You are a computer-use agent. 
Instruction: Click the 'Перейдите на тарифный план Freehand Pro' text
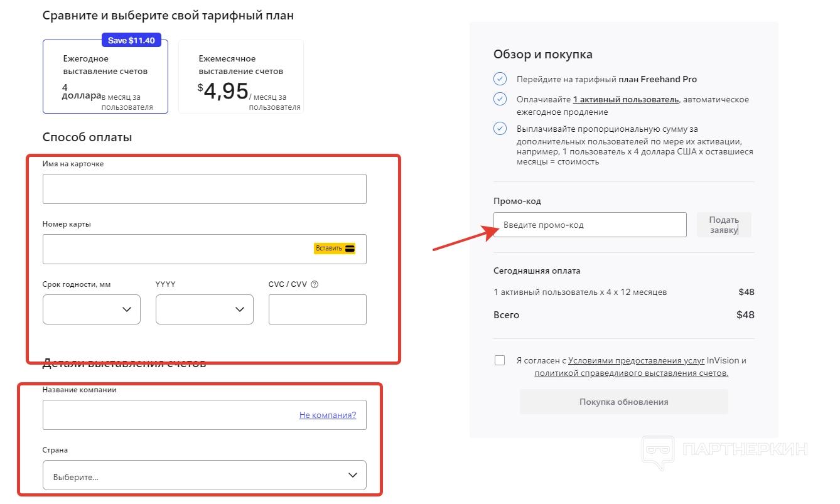606,80
